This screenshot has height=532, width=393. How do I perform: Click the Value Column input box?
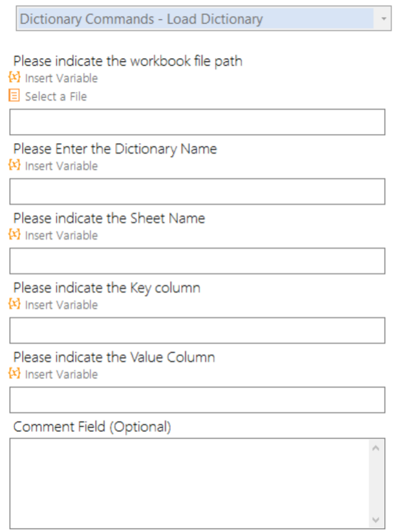point(197,399)
